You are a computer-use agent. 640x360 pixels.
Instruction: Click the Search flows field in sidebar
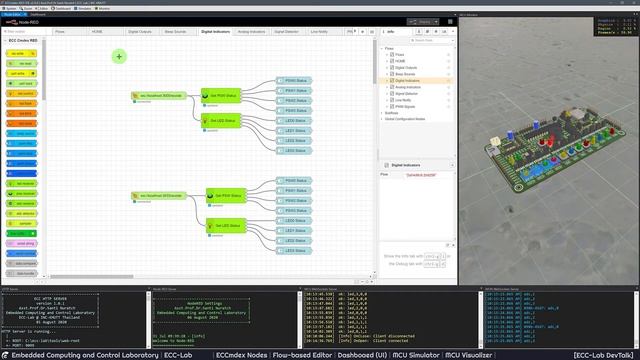click(x=429, y=40)
